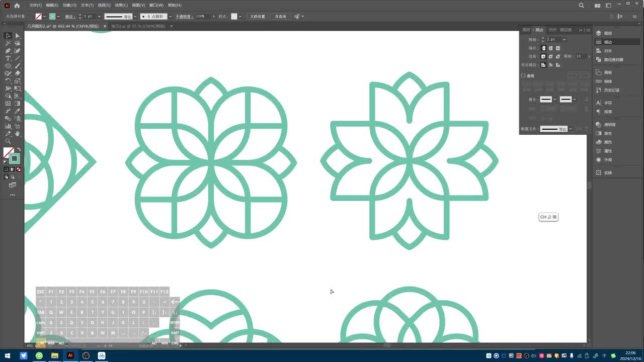This screenshot has width=644, height=362.
Task: Activate the Rotate tool
Action: click(x=8, y=81)
